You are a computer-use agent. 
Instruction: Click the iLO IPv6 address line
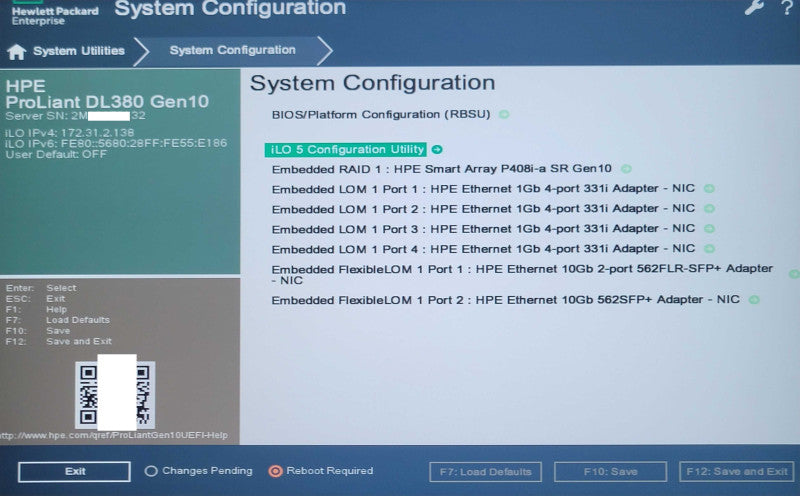116,143
